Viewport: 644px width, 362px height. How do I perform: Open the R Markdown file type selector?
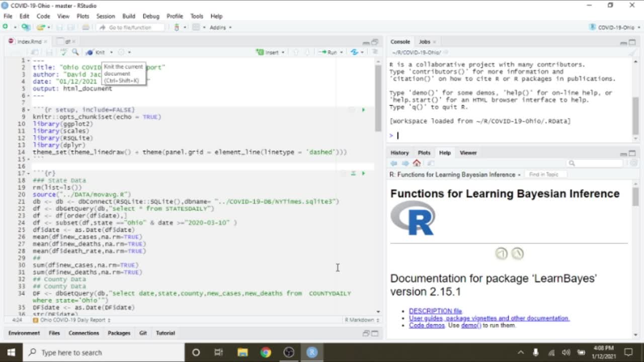(362, 320)
